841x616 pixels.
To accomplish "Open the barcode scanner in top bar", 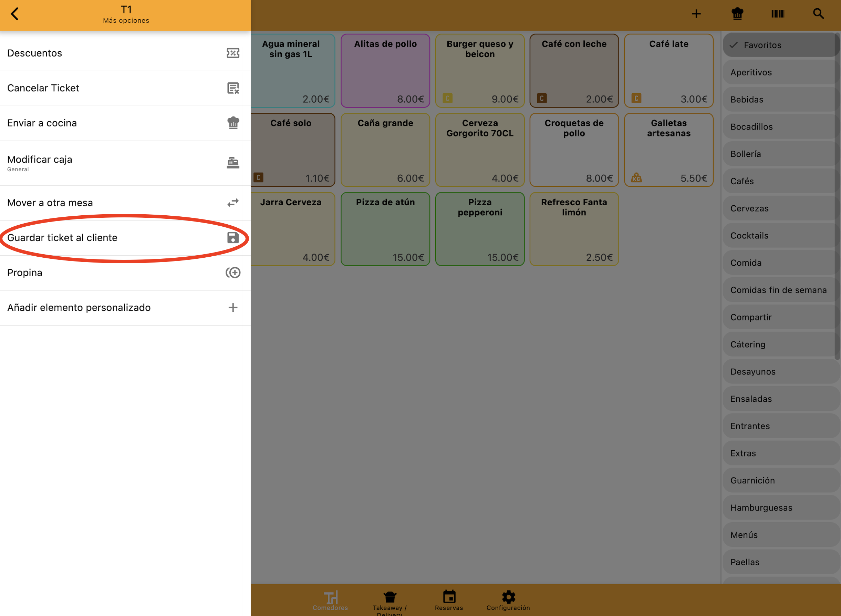I will click(778, 14).
